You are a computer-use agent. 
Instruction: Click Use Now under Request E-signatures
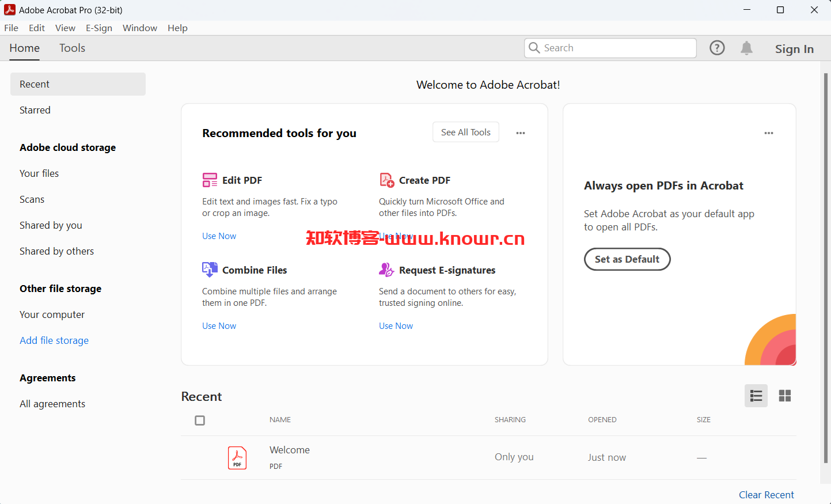(396, 326)
